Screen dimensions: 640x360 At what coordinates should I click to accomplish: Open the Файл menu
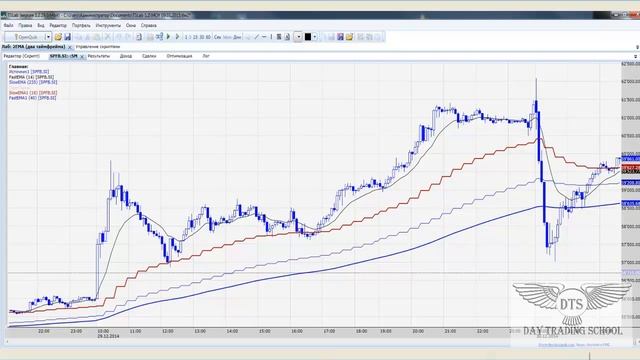coord(8,25)
